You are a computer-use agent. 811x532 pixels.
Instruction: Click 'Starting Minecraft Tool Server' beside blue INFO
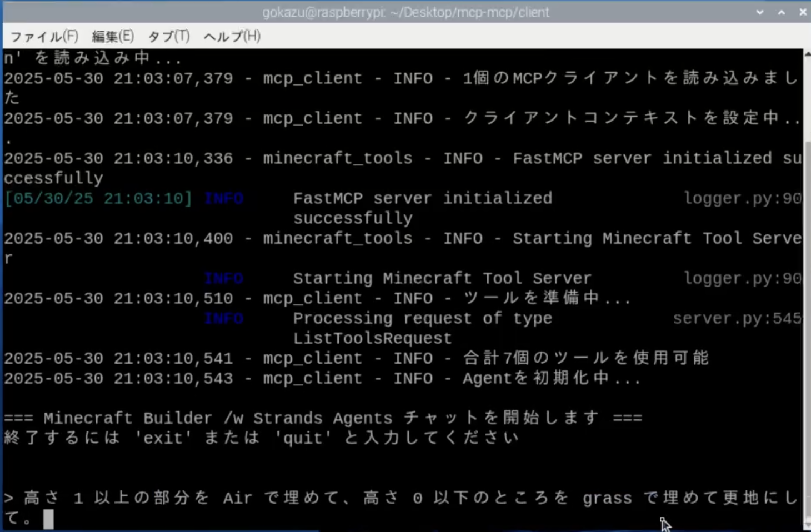point(442,278)
